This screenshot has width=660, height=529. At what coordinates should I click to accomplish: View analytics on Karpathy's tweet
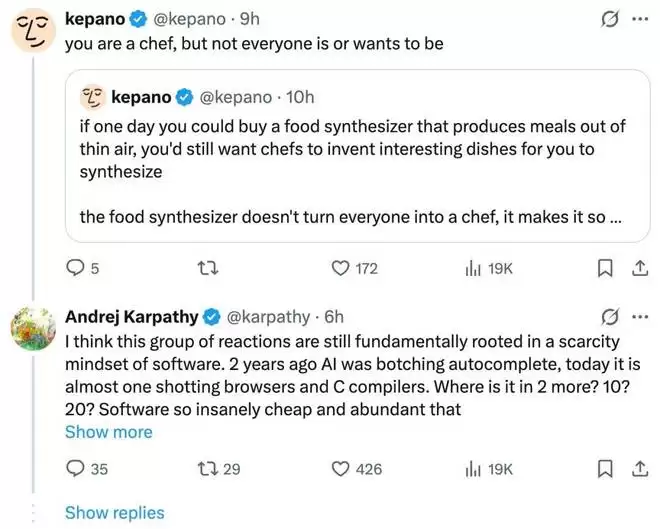pos(473,468)
